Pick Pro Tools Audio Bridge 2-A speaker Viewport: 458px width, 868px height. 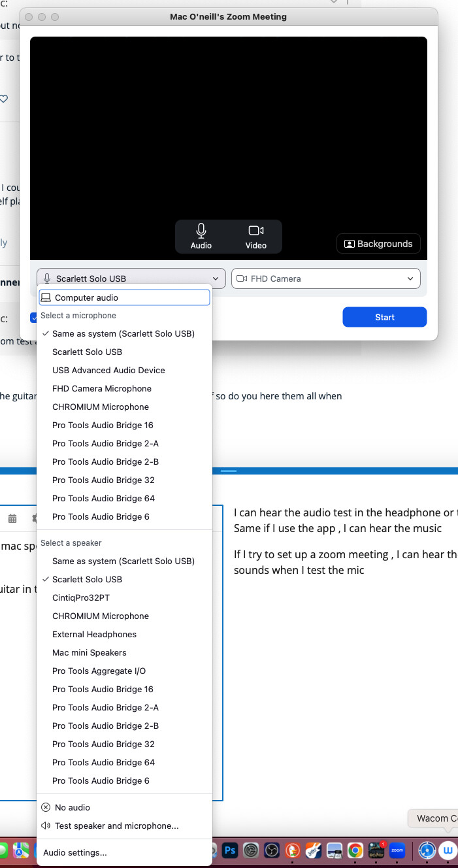tap(124, 707)
